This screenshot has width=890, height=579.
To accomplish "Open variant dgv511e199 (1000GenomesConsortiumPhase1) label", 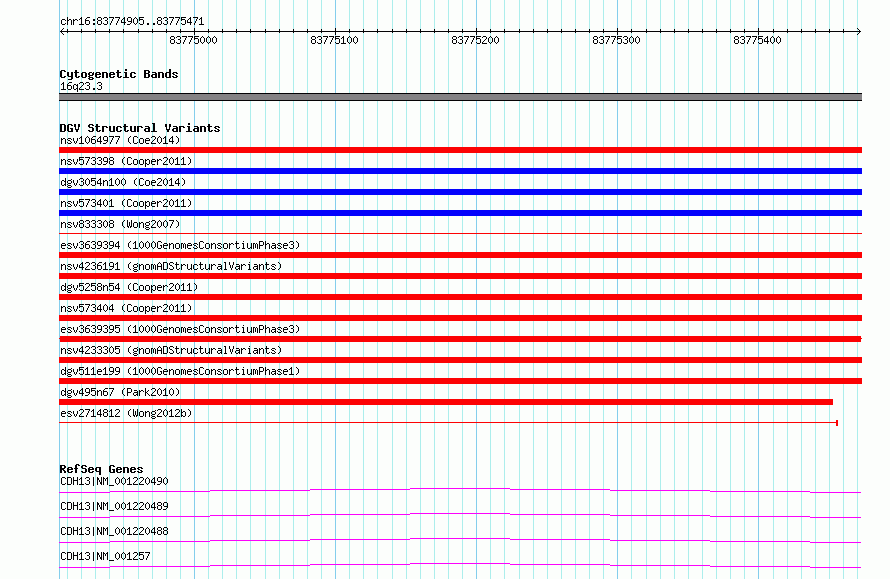I will click(x=180, y=371).
